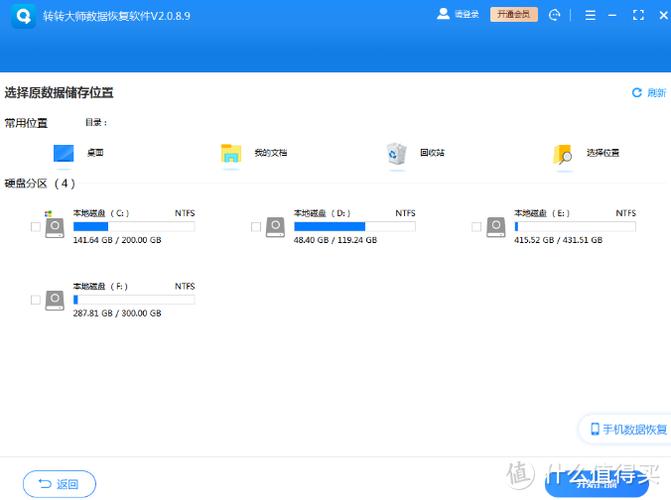This screenshot has width=671, height=500.
Task: Open the hamburger menu icon
Action: 590,15
